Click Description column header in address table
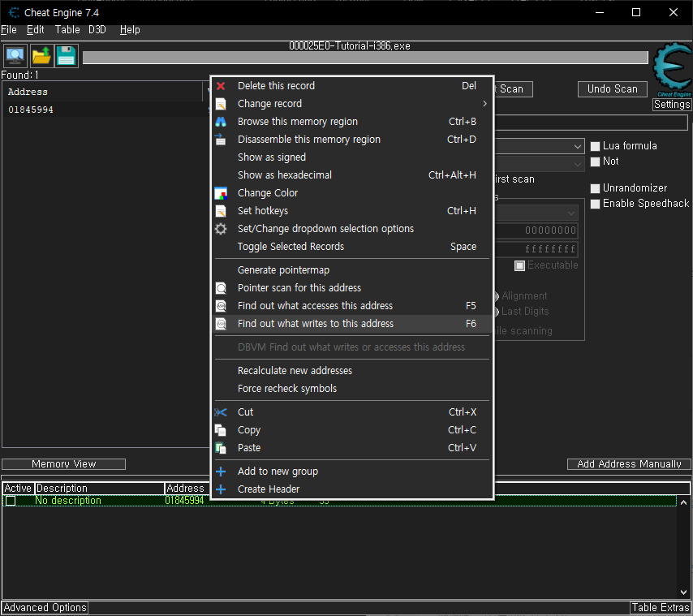Screen dimensions: 693x616 (100, 489)
